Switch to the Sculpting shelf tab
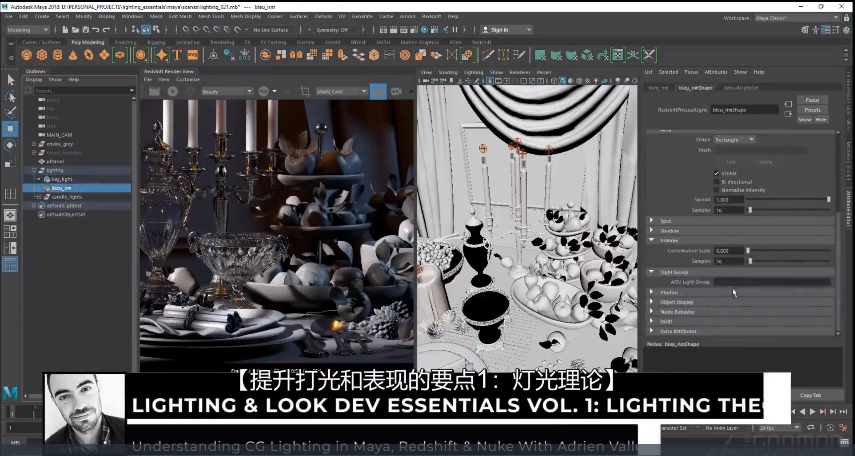 point(125,42)
